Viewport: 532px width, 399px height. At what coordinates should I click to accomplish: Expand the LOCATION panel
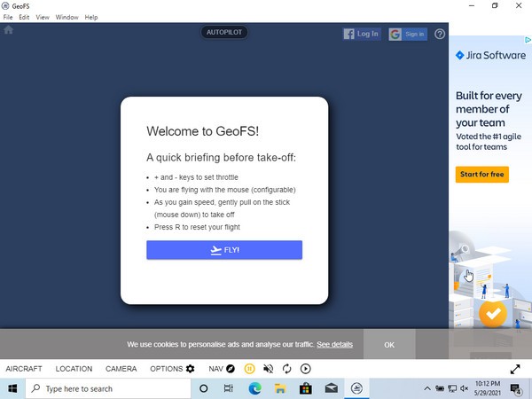click(74, 369)
